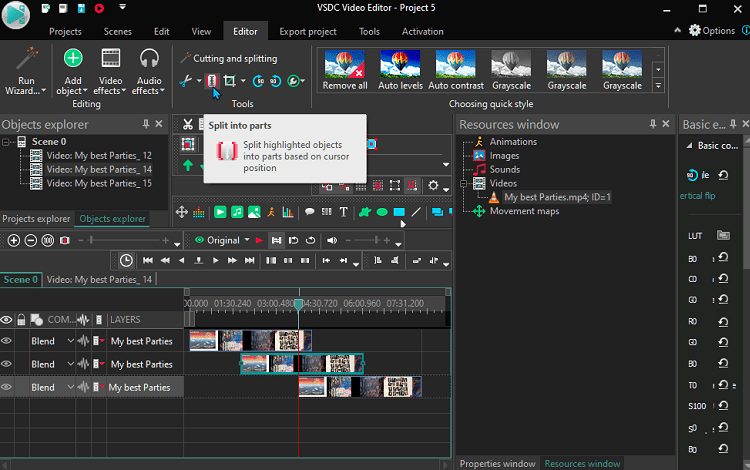This screenshot has height=470, width=750.
Task: Add a rectangle shape
Action: pyautogui.click(x=399, y=212)
